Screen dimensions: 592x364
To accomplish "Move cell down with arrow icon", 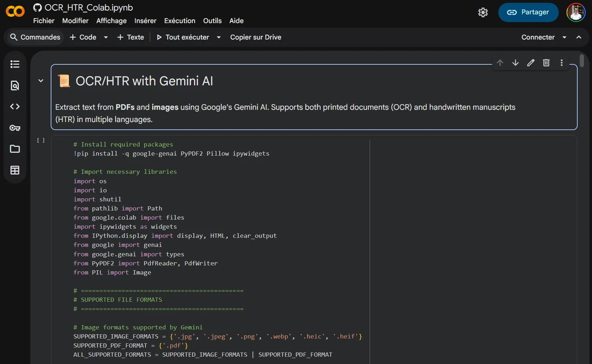I will [515, 63].
